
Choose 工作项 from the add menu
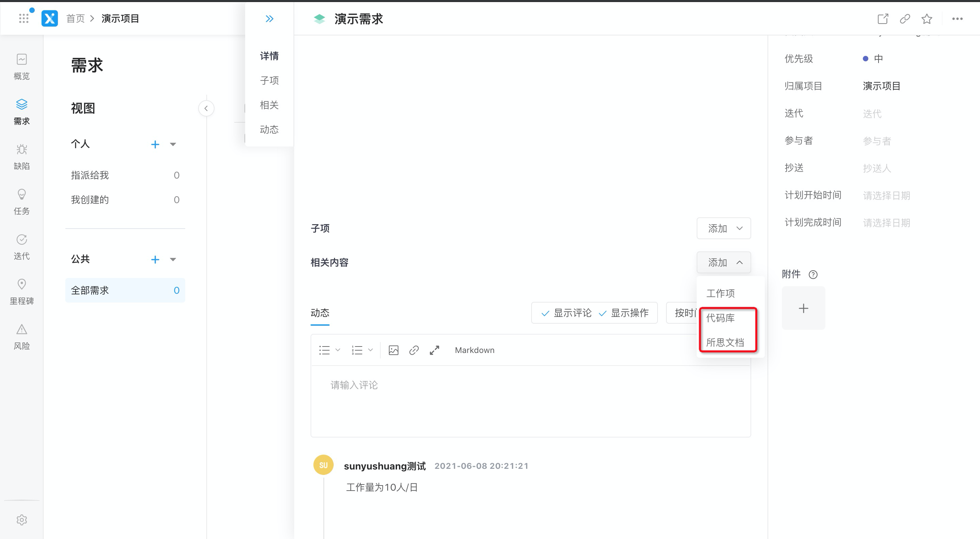tap(721, 293)
